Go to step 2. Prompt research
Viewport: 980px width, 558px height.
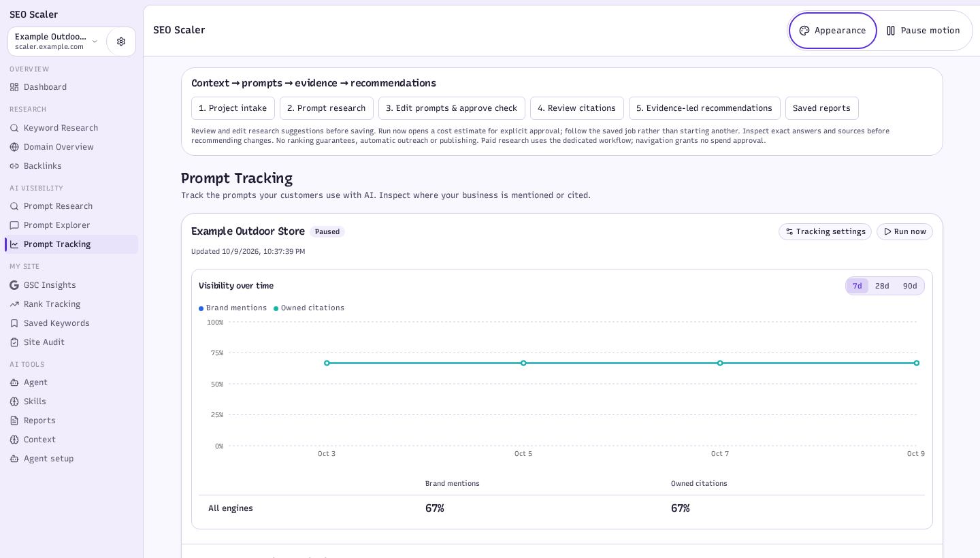[327, 108]
